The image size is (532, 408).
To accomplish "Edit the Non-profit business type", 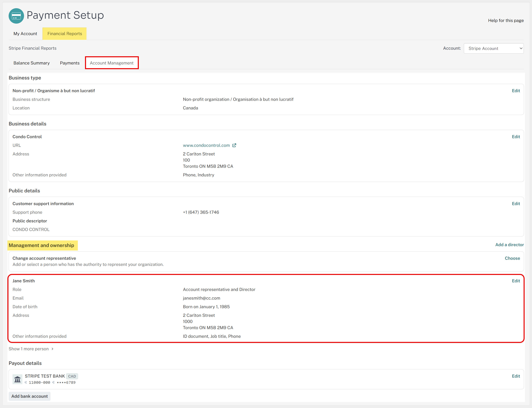I will pyautogui.click(x=516, y=91).
